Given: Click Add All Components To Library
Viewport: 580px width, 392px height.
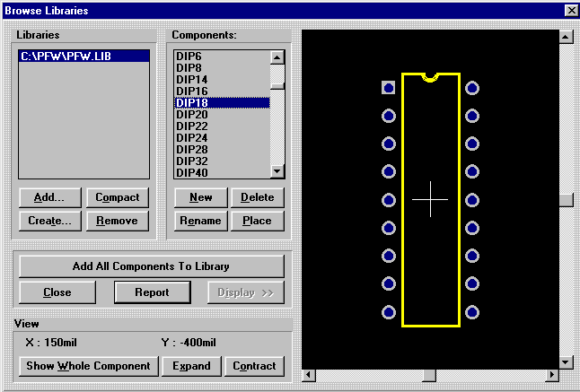Looking at the screenshot, I should tap(152, 266).
